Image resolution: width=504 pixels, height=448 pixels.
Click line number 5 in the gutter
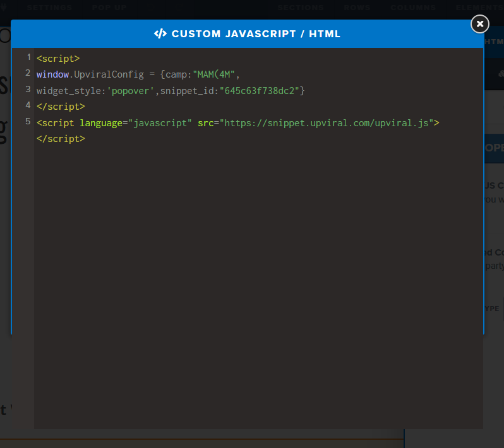pos(28,121)
